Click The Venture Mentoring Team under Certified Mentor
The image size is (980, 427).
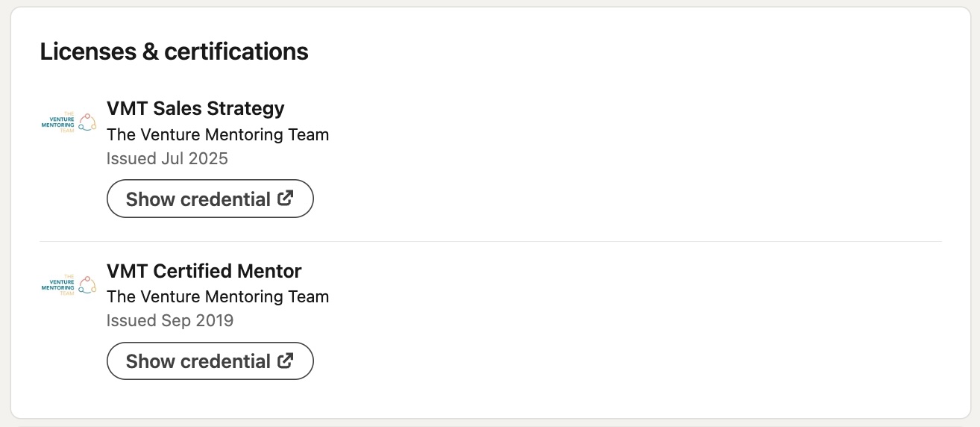218,297
